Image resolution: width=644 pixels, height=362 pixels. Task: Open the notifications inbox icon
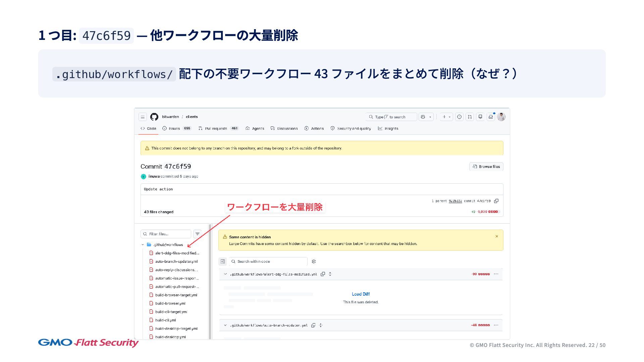(x=491, y=117)
